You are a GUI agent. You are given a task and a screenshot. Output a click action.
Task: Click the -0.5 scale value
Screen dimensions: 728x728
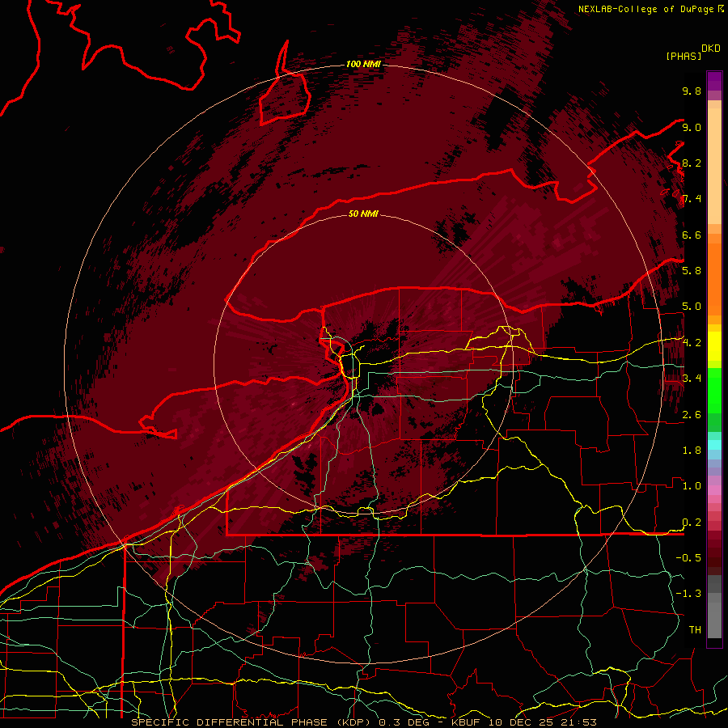point(688,558)
